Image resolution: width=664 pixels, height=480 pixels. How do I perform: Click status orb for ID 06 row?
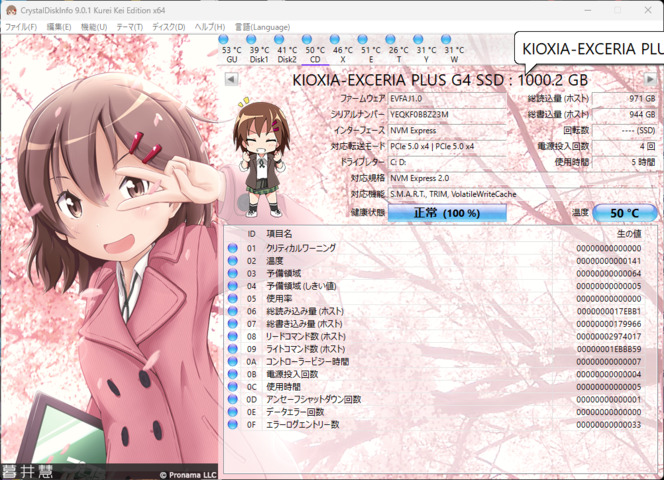(x=232, y=311)
